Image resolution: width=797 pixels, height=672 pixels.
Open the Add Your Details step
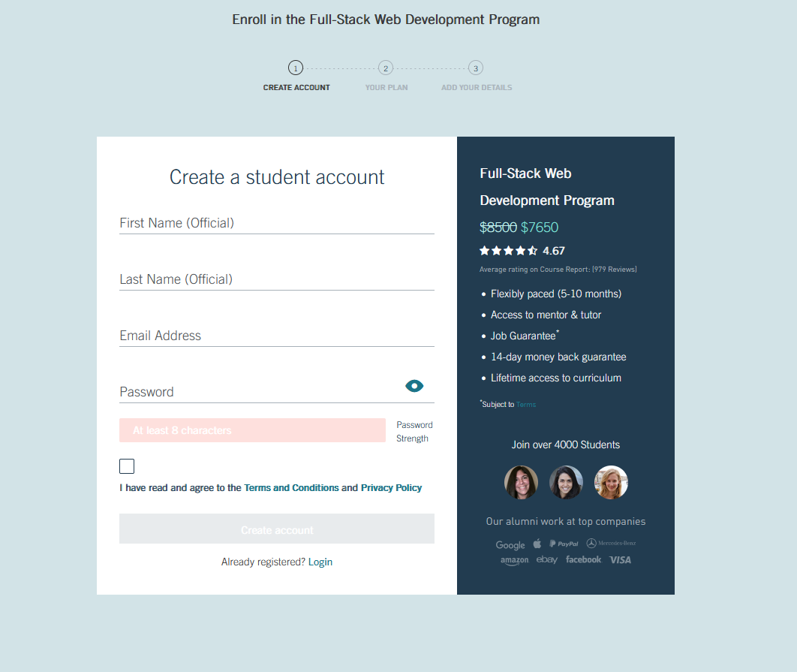477,88
